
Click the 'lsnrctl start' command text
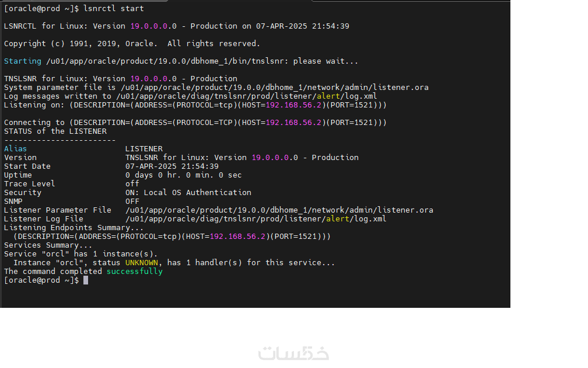click(114, 9)
